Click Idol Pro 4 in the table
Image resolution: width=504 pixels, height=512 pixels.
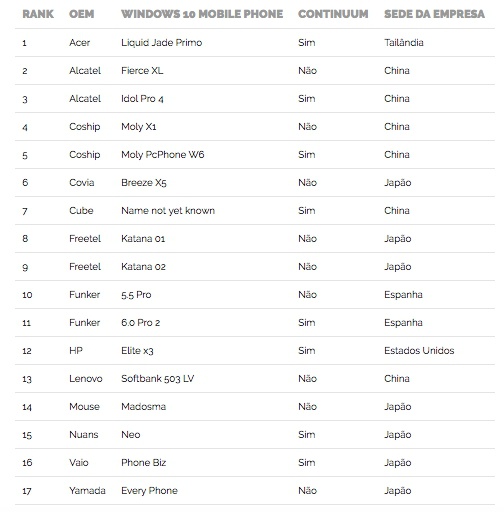(x=142, y=99)
